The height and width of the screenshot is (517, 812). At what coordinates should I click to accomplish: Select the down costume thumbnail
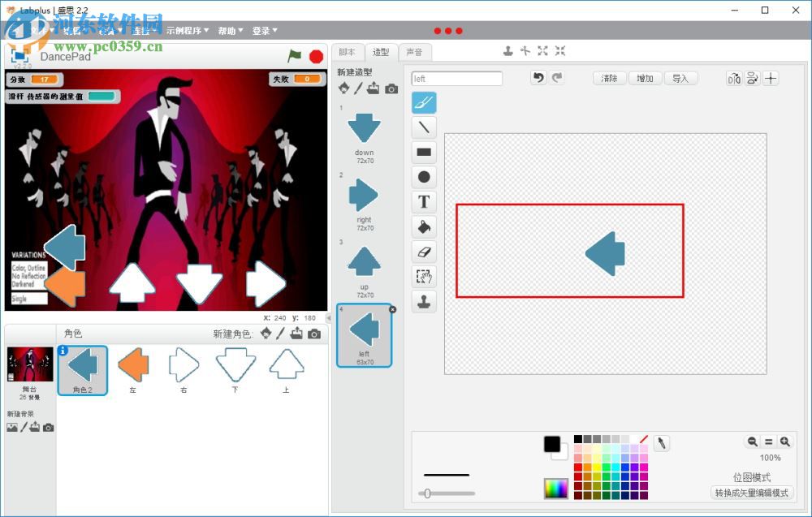click(x=364, y=135)
